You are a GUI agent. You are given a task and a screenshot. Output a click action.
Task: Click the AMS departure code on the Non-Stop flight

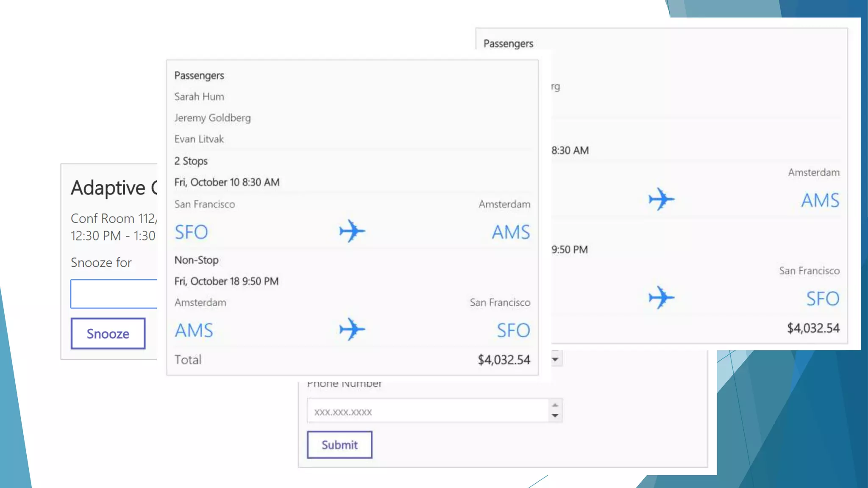(x=194, y=330)
